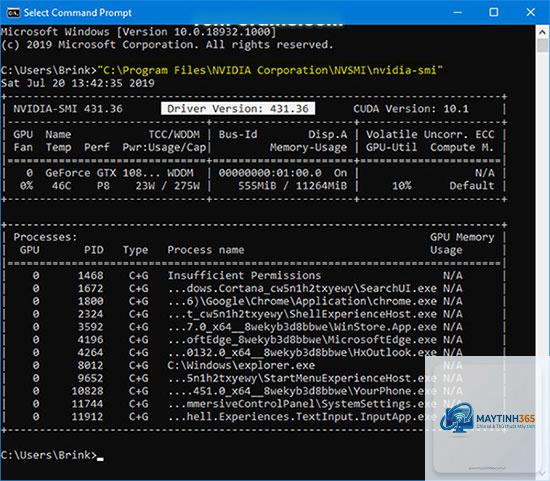Click the 'PID' column header

click(94, 250)
